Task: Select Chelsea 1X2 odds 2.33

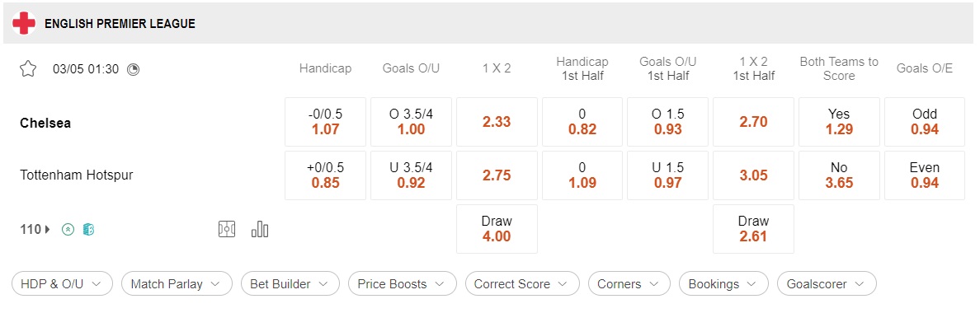Action: coord(497,122)
